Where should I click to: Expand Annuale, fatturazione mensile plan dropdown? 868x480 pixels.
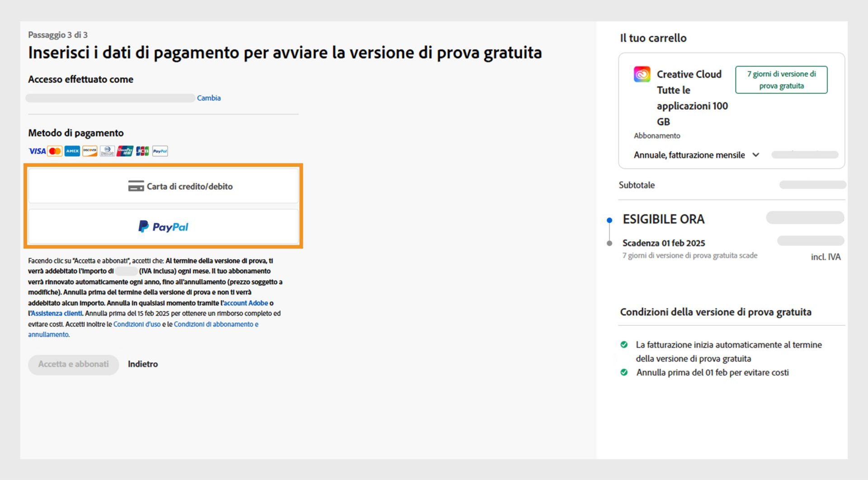(697, 155)
